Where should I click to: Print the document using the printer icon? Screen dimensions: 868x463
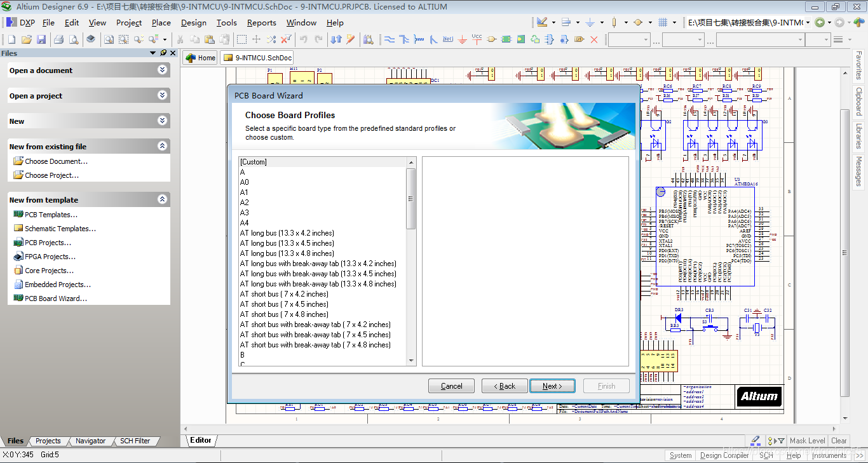coord(59,39)
